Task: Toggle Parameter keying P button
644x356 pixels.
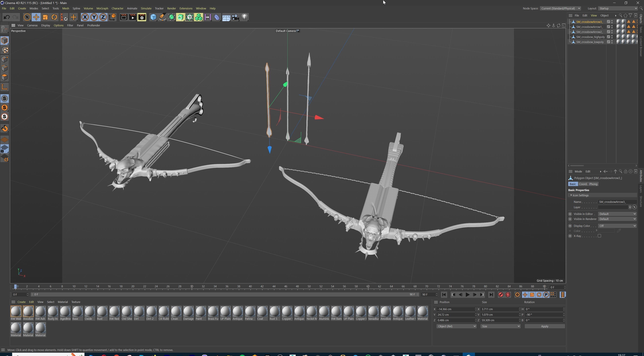Action: point(546,295)
